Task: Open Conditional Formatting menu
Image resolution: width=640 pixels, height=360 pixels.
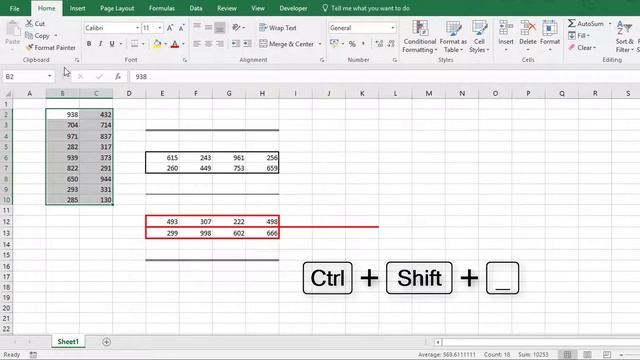Action: pos(420,37)
